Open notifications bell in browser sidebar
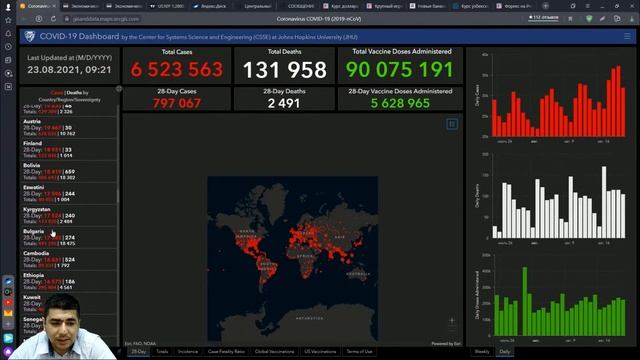The image size is (640, 360). [8, 33]
